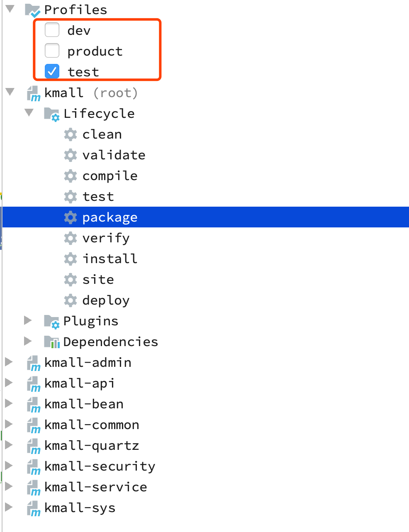Collapse the Lifecycle node
Screen dimensions: 409x532
[x=29, y=112]
